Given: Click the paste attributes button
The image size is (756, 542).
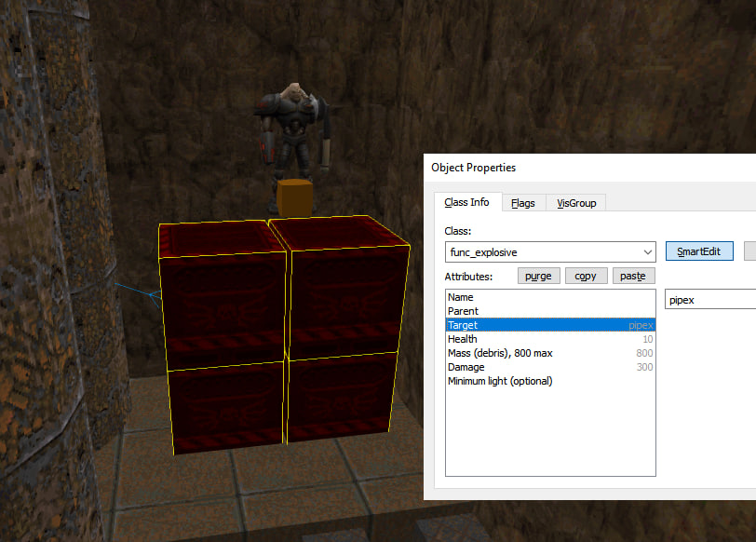Looking at the screenshot, I should coord(633,277).
